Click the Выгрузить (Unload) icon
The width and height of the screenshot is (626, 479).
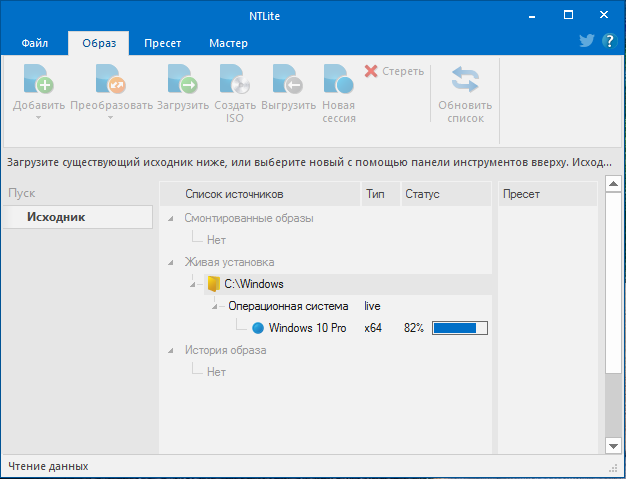(x=288, y=79)
